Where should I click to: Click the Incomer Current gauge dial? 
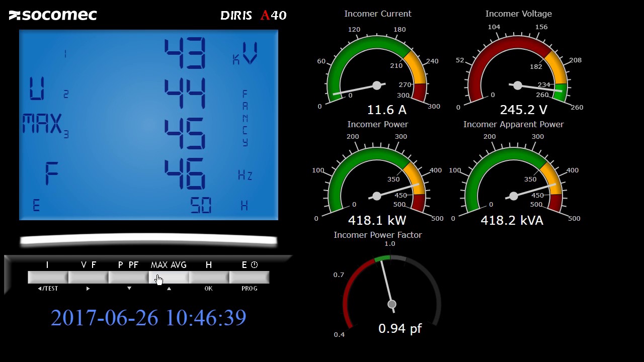(377, 69)
